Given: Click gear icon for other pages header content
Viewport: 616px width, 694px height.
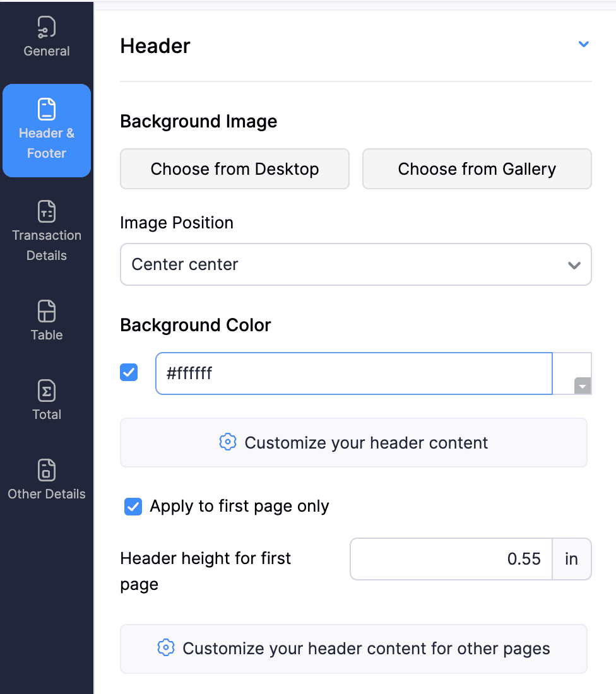Looking at the screenshot, I should (165, 648).
